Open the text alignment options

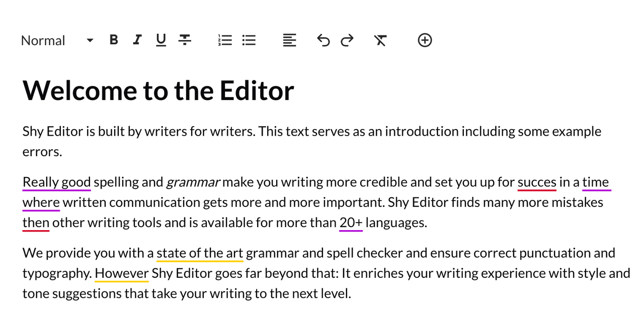click(289, 40)
